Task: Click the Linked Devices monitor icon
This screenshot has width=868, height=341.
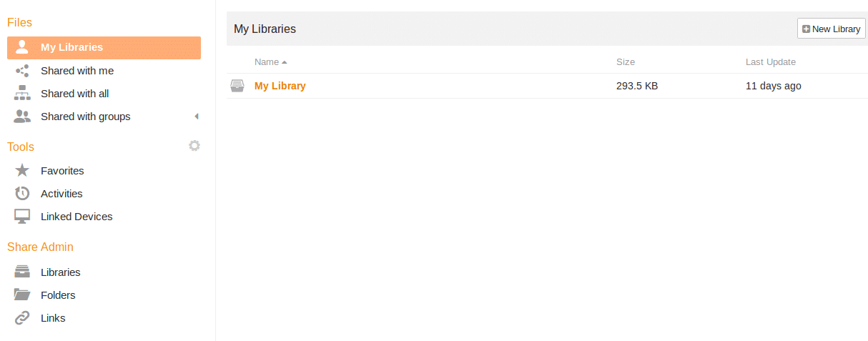Action: (22, 217)
